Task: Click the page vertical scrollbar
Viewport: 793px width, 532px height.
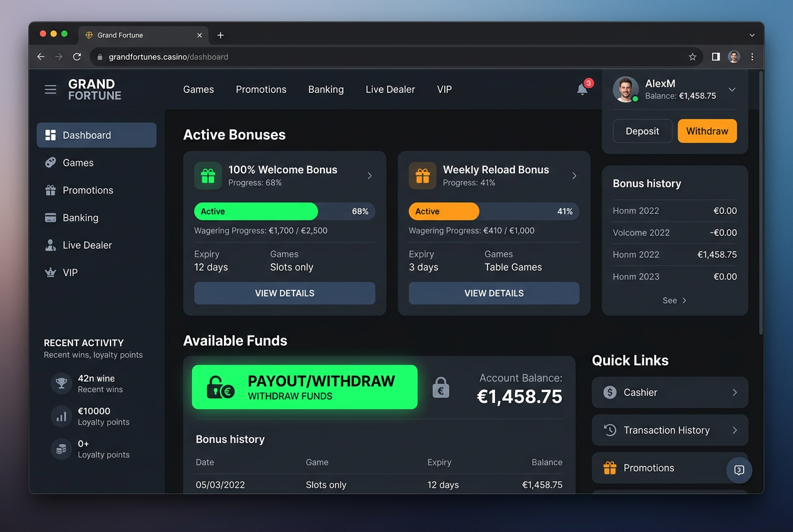Action: pos(761,202)
